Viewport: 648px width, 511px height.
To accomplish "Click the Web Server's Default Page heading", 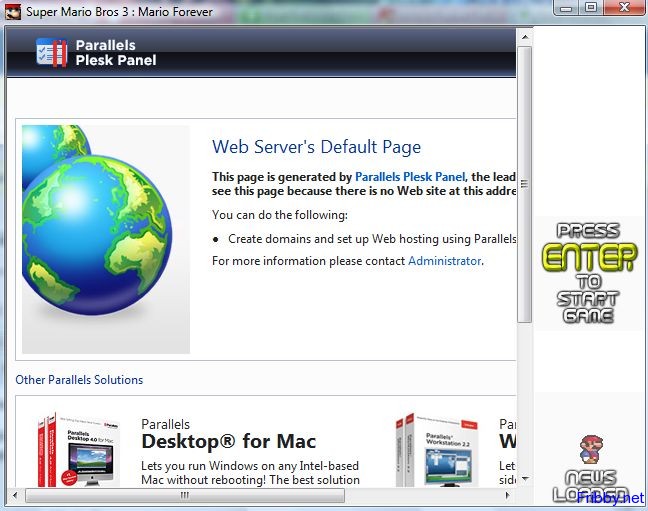I will click(x=317, y=147).
